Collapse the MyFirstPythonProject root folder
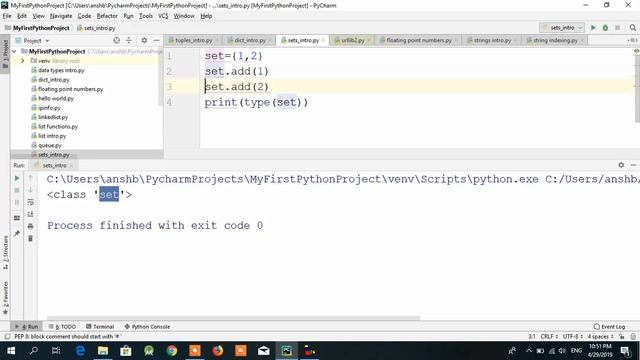This screenshot has width=640, height=360. click(x=14, y=51)
